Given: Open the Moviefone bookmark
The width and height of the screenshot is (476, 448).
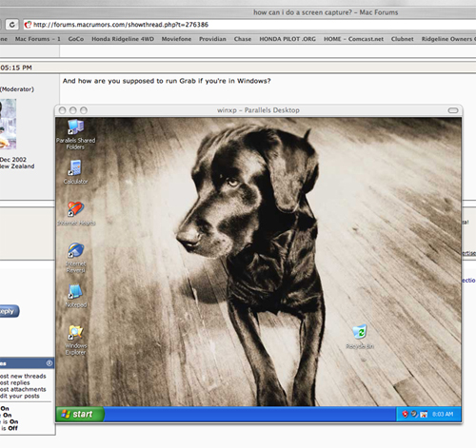Looking at the screenshot, I should (x=176, y=39).
